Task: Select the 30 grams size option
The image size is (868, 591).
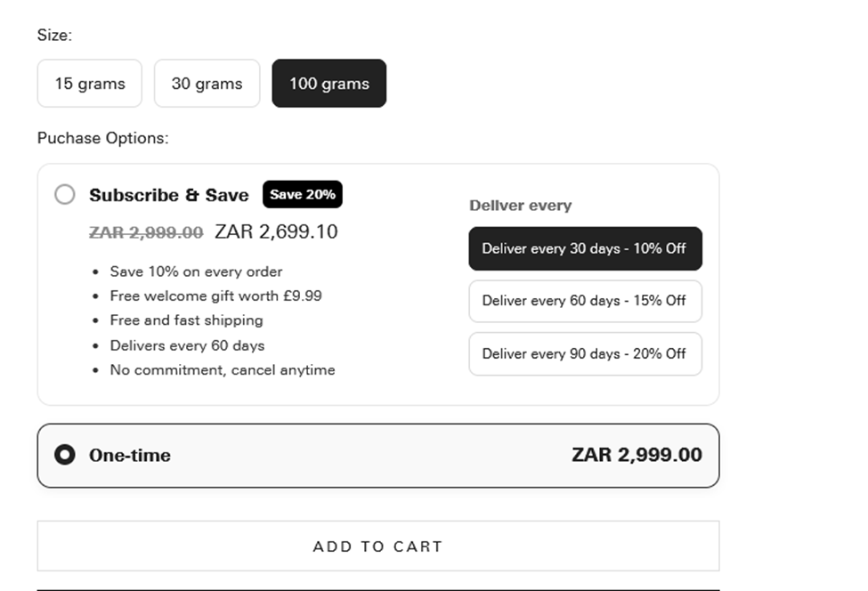Action: (207, 83)
